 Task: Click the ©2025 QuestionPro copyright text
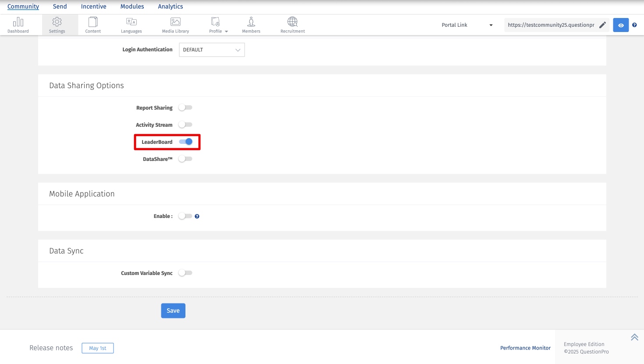click(x=586, y=352)
